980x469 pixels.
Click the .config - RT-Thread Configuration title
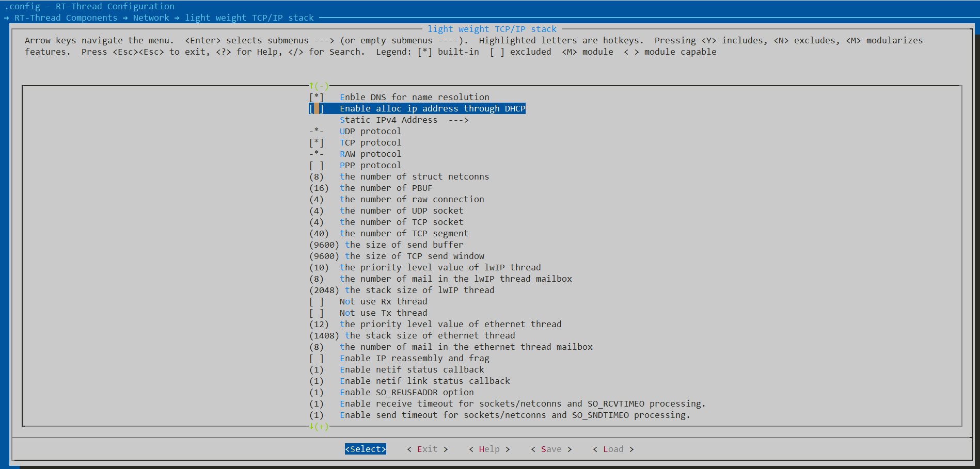(x=89, y=6)
